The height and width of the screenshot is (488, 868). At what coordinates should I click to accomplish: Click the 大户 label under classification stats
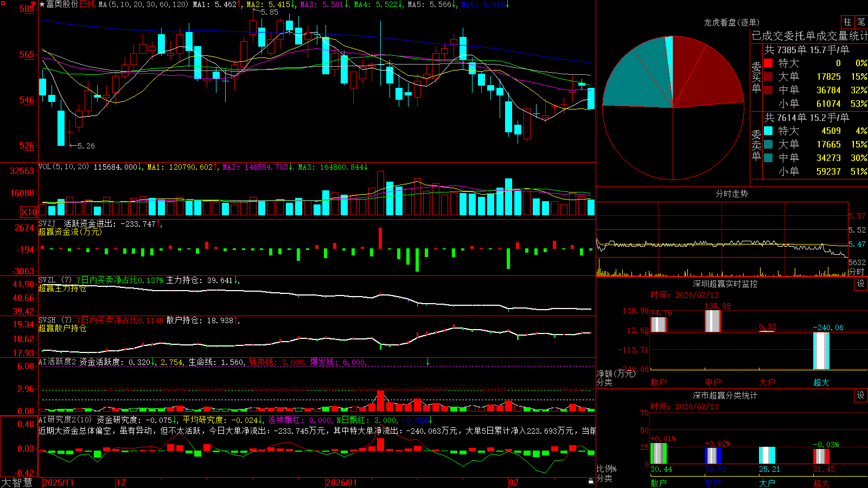point(767,483)
